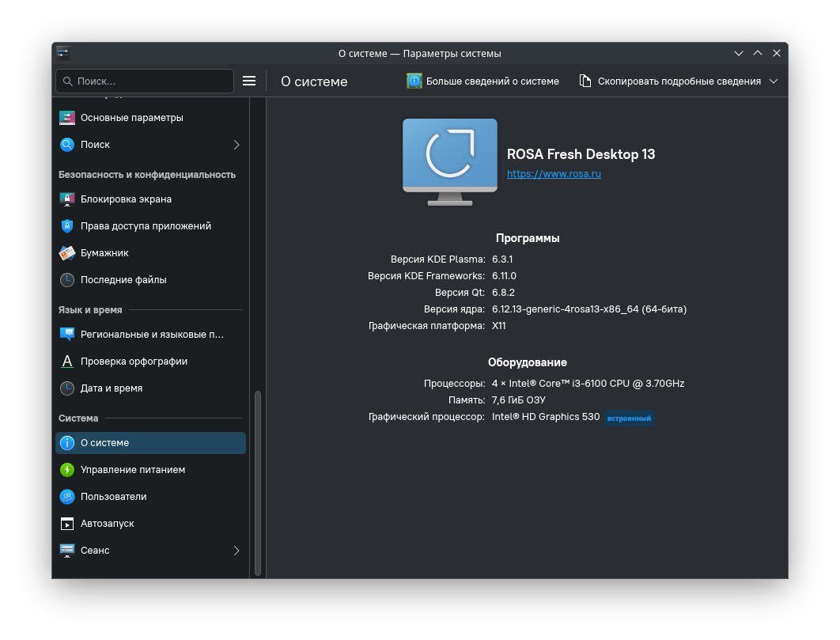
Task: Click Больше сведений о системе button
Action: [x=482, y=81]
